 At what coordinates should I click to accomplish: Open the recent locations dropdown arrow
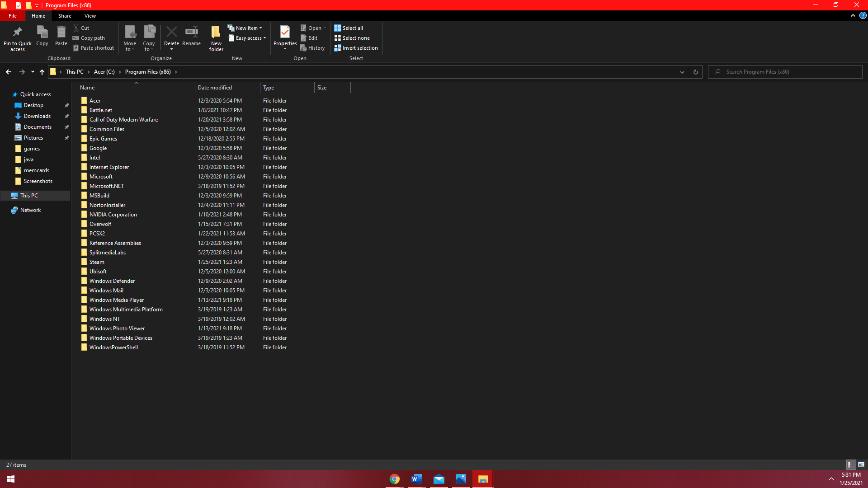tap(33, 72)
